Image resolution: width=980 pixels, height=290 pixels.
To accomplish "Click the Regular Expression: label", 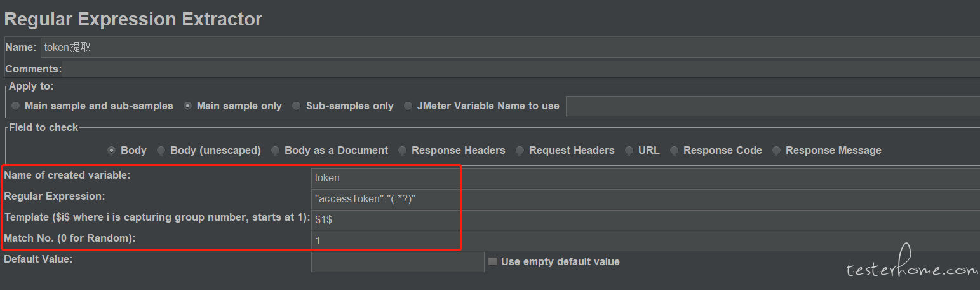I will tap(55, 196).
